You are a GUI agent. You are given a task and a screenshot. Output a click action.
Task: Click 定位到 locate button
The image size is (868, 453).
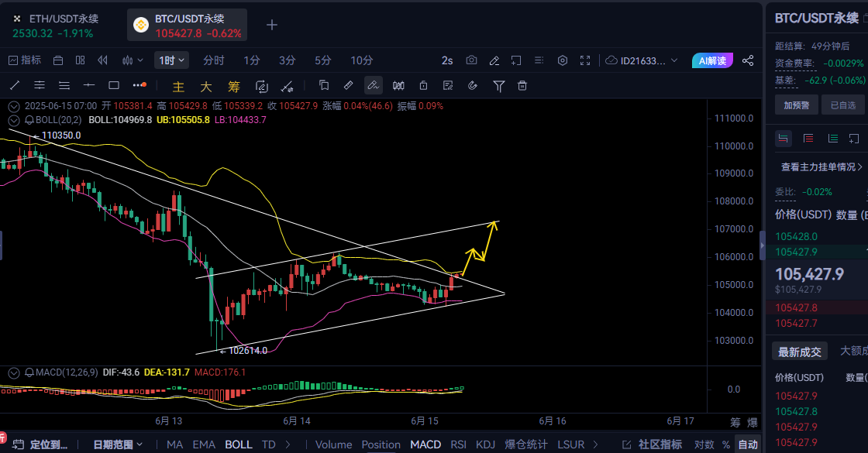[x=40, y=444]
